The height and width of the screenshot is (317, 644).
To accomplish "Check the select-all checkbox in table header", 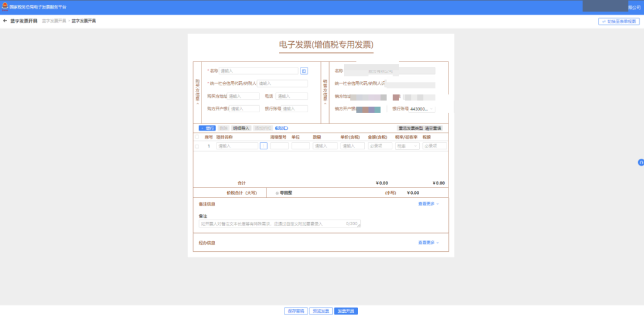I will (197, 137).
